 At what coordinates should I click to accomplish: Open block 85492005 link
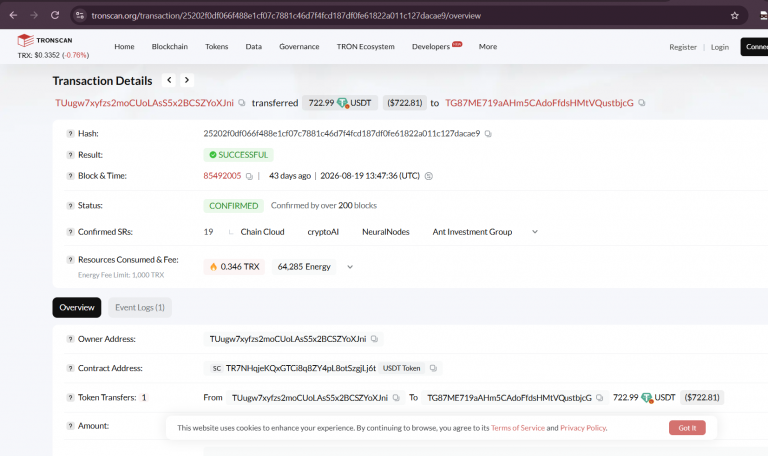222,176
